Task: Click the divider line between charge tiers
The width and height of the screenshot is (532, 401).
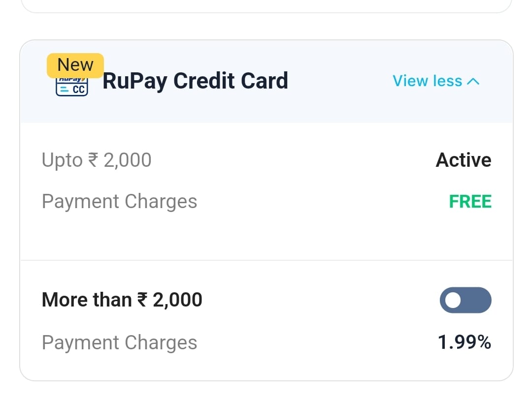Action: click(x=266, y=260)
